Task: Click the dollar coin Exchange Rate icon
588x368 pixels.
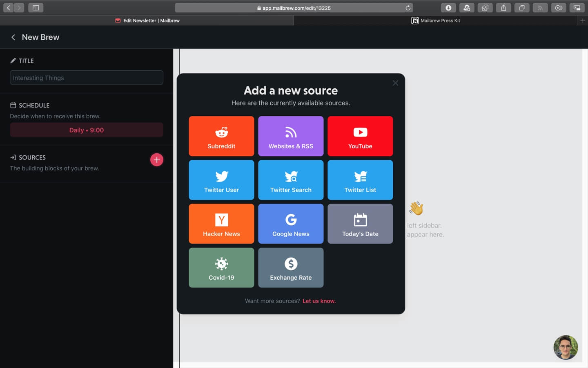Action: [291, 264]
